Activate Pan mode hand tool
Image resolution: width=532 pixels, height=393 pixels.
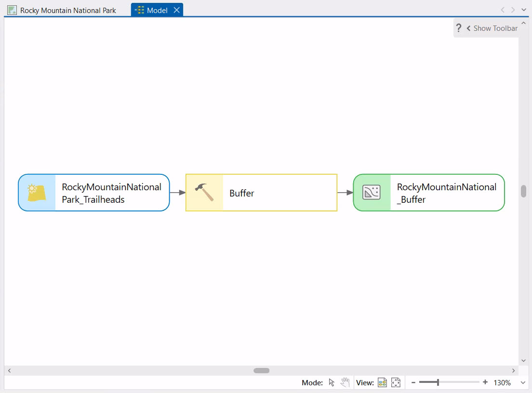345,382
